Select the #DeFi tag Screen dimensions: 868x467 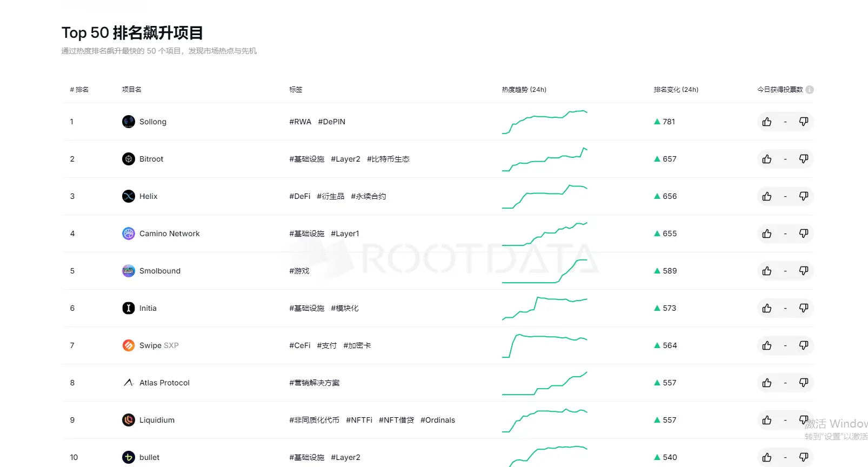(x=300, y=196)
